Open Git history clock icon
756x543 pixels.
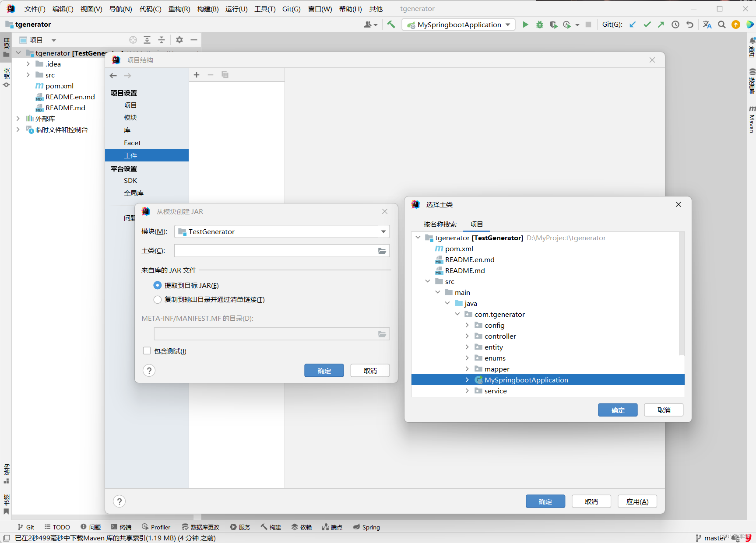tap(675, 25)
